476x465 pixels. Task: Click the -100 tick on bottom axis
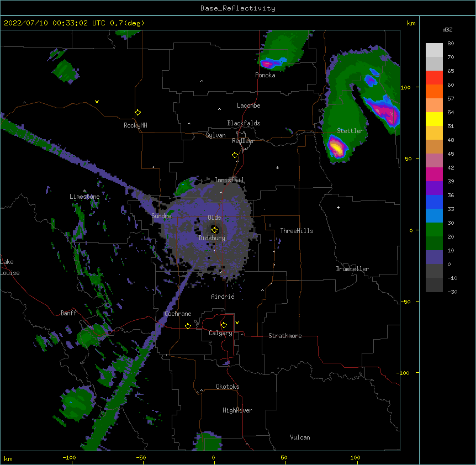(69, 457)
